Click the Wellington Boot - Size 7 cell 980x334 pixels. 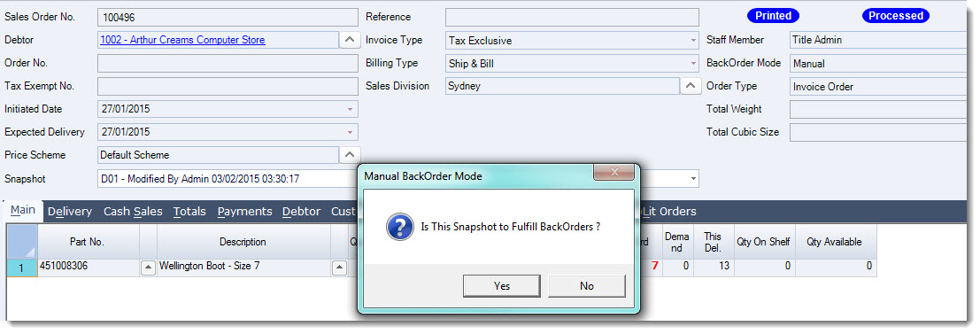coord(243,268)
